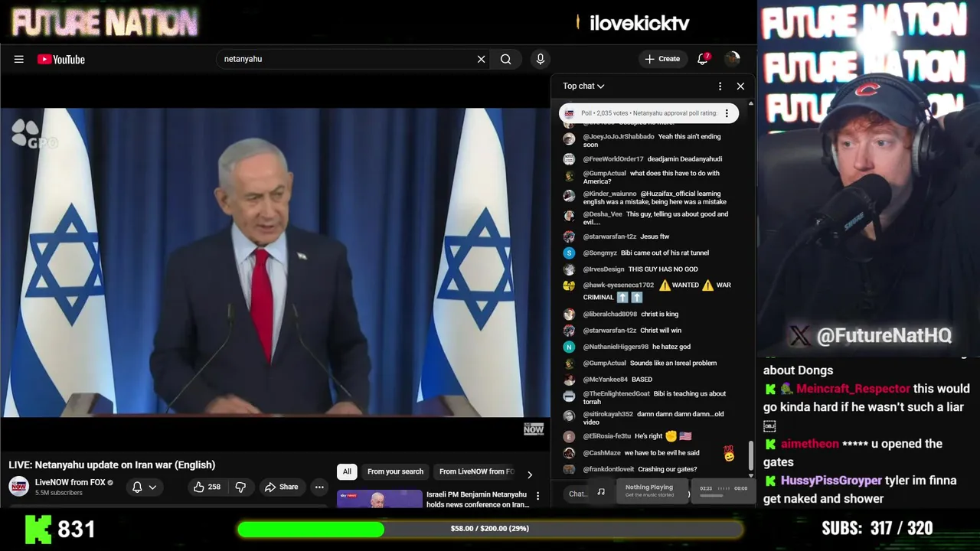The height and width of the screenshot is (551, 980).
Task: Open the YouTube hamburger guide menu
Action: click(x=18, y=59)
